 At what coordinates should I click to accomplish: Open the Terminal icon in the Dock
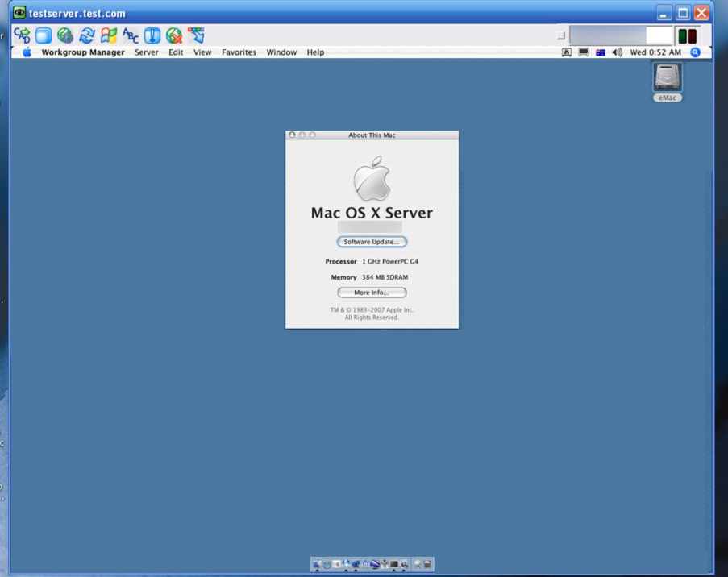[394, 564]
